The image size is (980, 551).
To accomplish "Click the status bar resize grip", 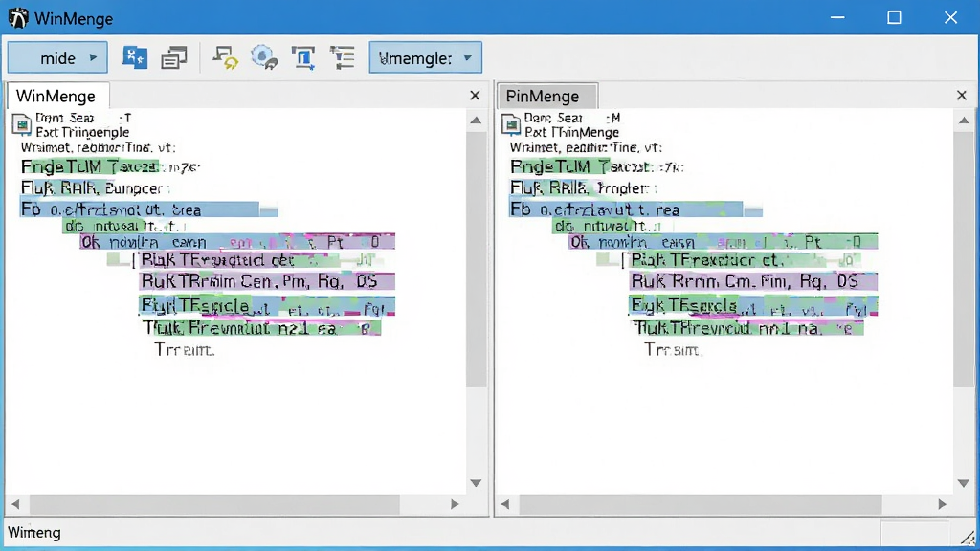I will (x=968, y=538).
